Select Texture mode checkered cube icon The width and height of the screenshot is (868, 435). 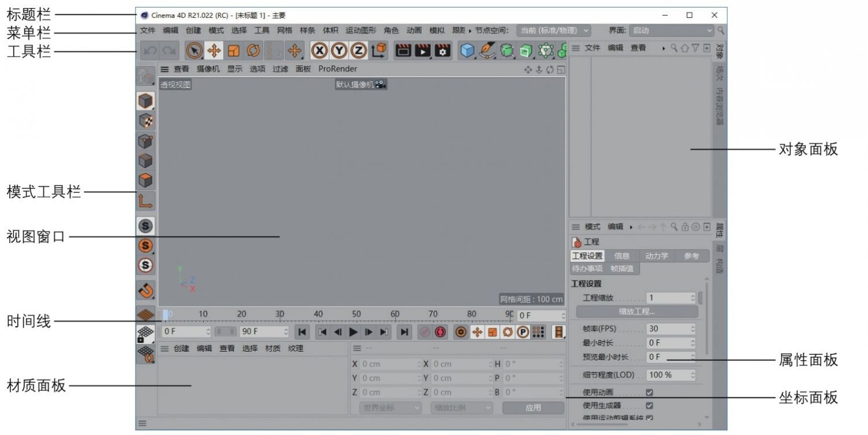tap(145, 121)
